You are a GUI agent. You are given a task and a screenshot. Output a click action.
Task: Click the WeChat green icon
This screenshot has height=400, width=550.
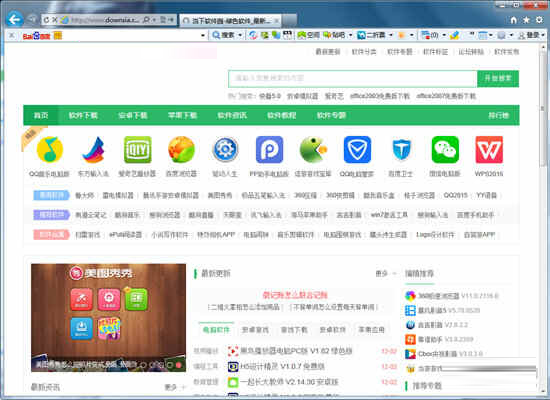(445, 150)
